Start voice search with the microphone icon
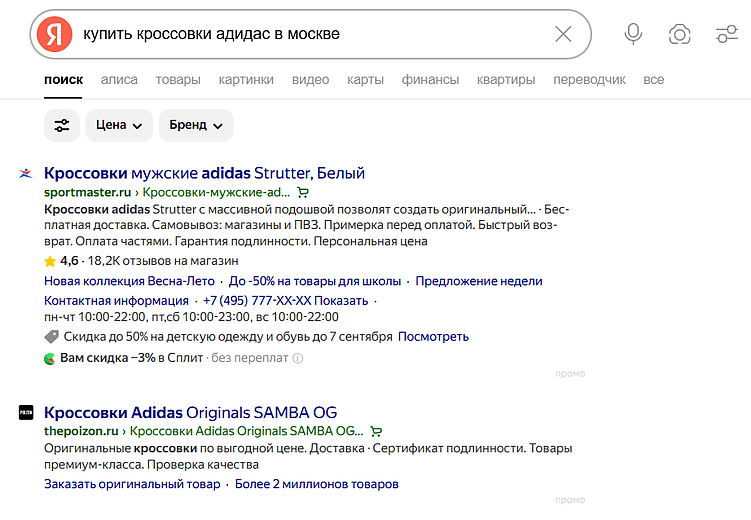Screen dimensions: 751x520 tap(633, 34)
